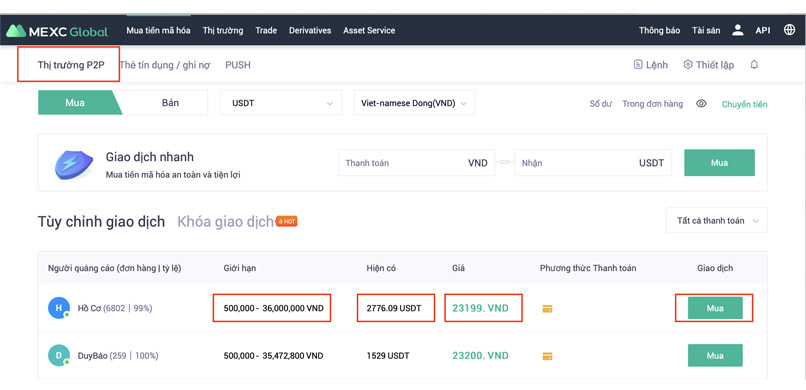This screenshot has width=806, height=390.
Task: Click Mua button for Hồ Cơ's offer
Action: pyautogui.click(x=715, y=308)
